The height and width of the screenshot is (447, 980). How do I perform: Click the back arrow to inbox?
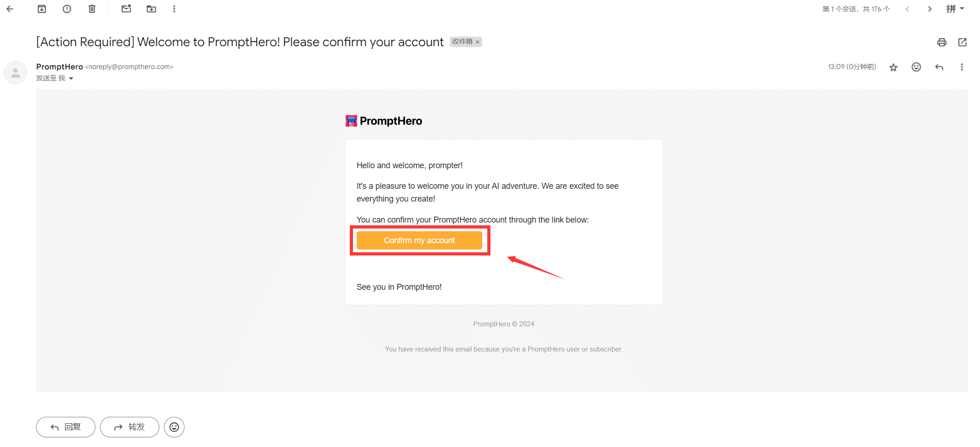(x=10, y=9)
